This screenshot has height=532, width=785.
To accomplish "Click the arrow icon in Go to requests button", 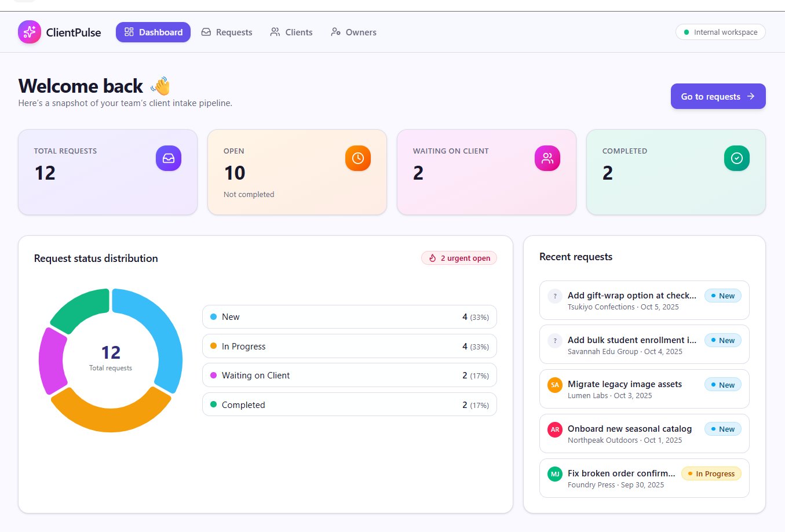I will pos(751,96).
